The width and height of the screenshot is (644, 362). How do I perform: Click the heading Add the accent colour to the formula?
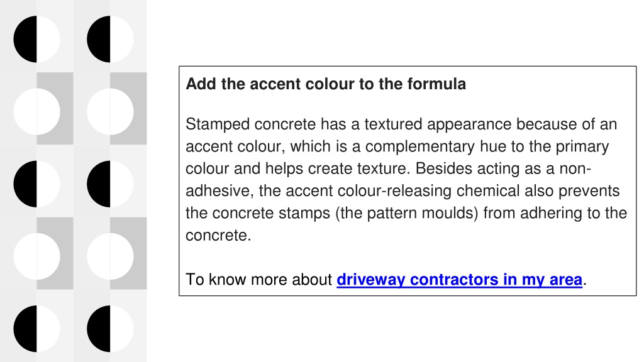point(326,84)
